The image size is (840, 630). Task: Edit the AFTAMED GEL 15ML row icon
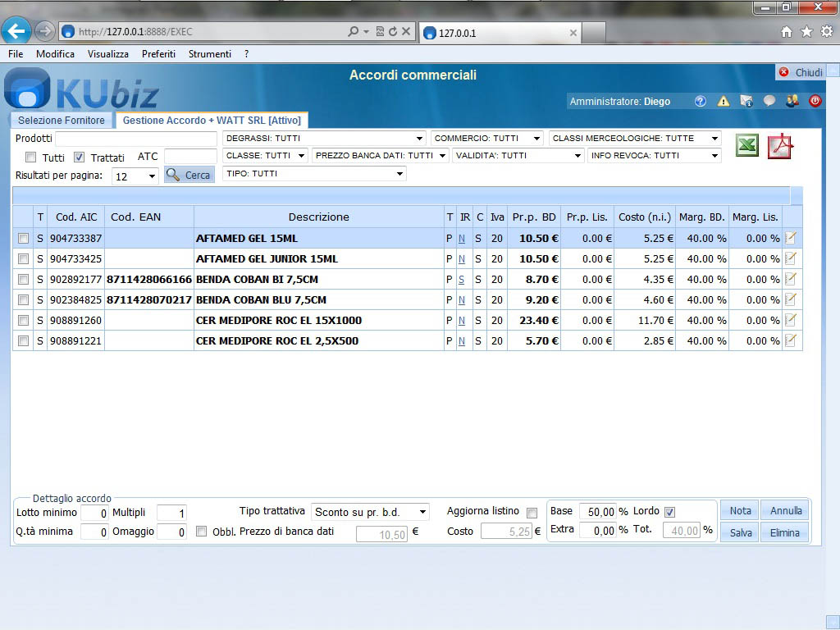pos(791,238)
